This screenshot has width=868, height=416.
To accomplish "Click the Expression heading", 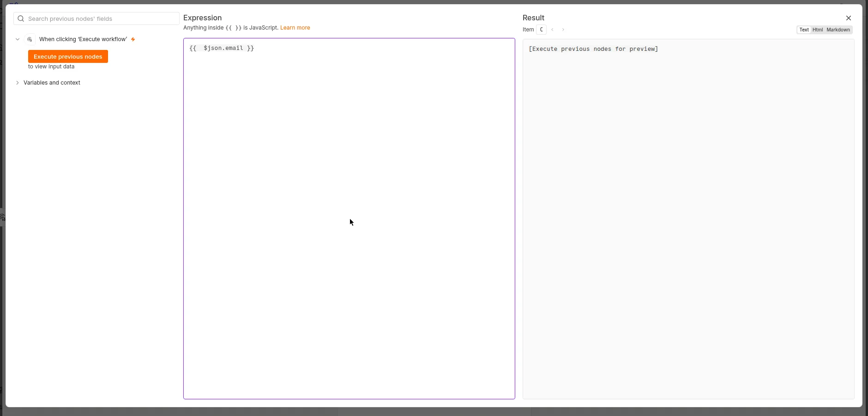I will (x=203, y=18).
